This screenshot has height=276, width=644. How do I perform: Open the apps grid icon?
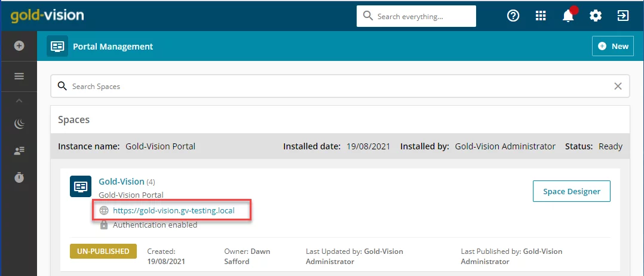tap(541, 16)
